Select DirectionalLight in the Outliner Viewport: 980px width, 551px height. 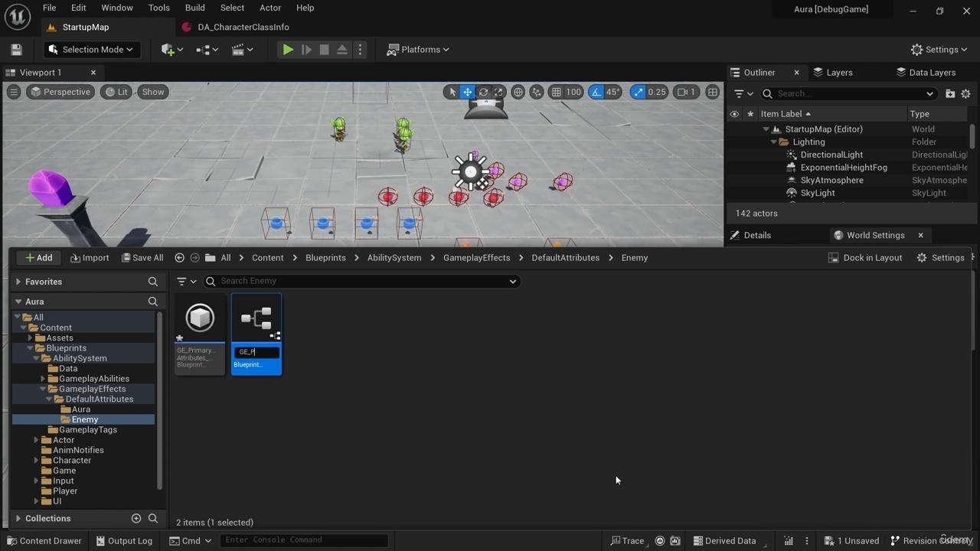[x=831, y=155]
